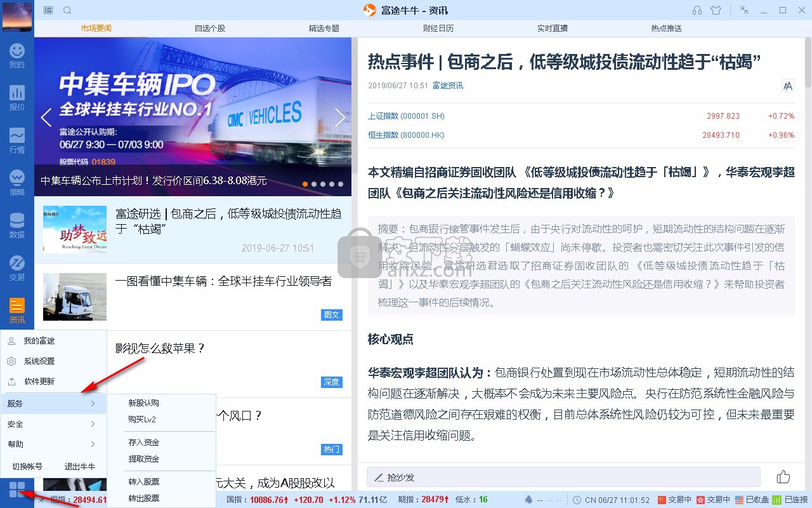The image size is (812, 508).
Task: Switch to 实时直播 tab
Action: point(553,29)
